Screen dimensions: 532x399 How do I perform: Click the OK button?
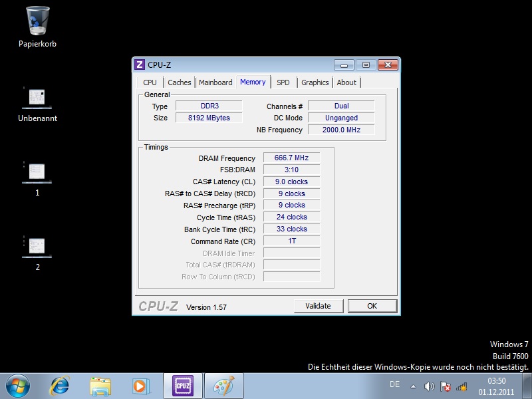[372, 306]
